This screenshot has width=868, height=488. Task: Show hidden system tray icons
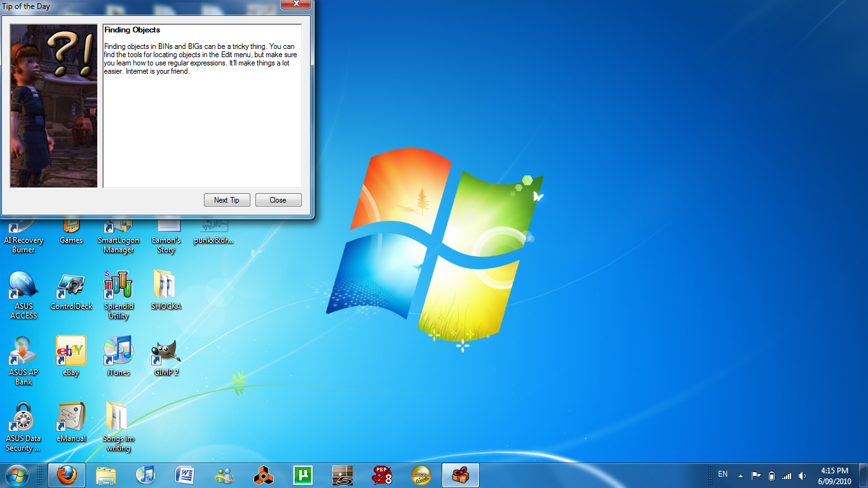tap(740, 475)
